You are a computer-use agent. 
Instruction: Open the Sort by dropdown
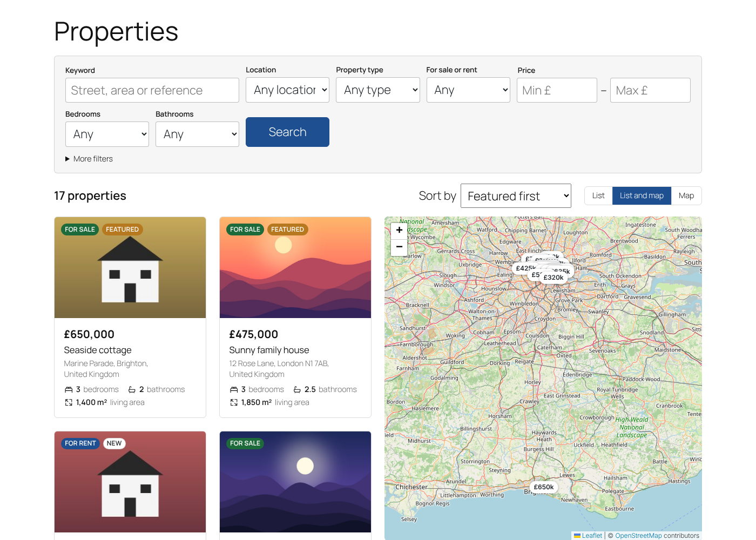[x=516, y=196]
